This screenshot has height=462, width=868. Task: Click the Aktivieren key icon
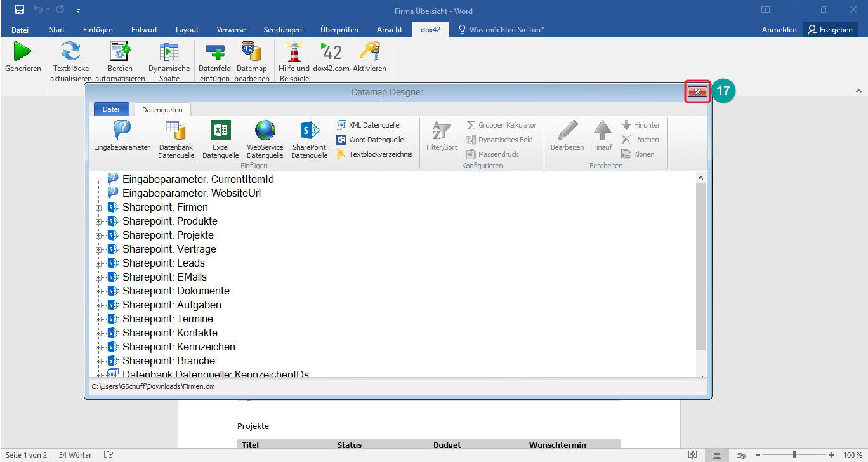(x=369, y=51)
